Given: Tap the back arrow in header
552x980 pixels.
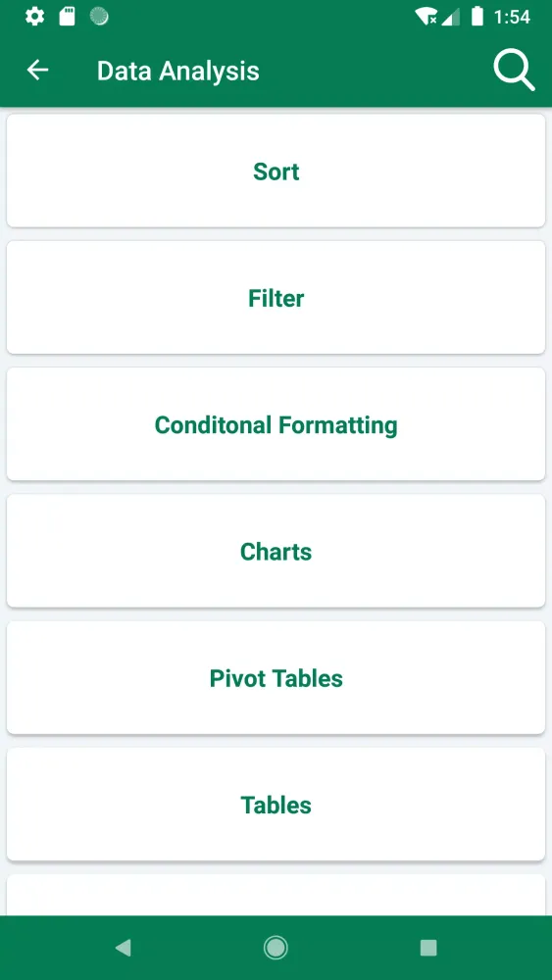Looking at the screenshot, I should (37, 70).
